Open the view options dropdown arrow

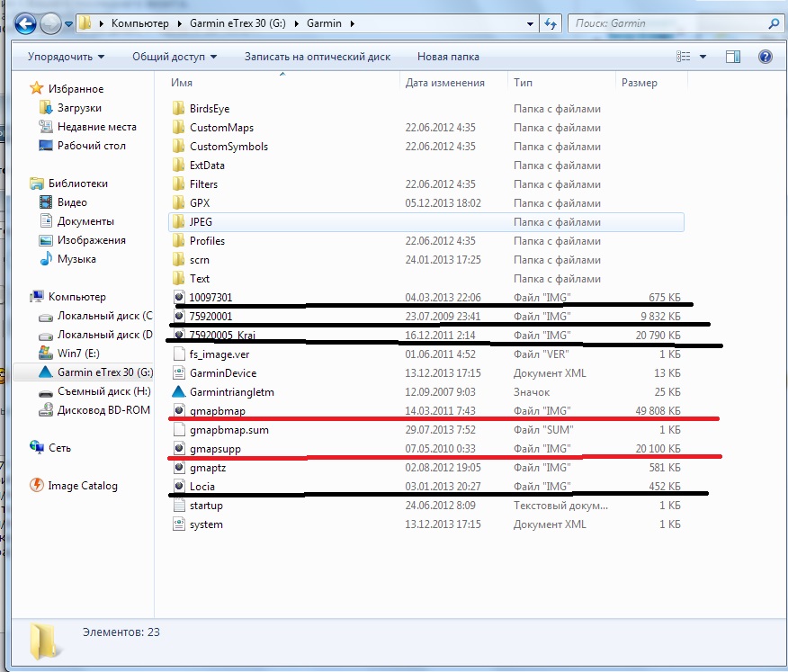pos(703,57)
